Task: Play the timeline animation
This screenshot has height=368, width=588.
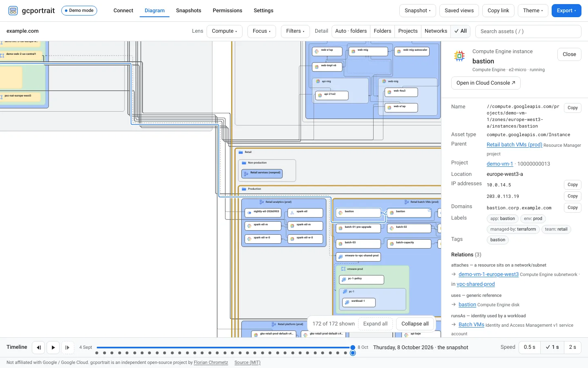Action: pos(53,348)
